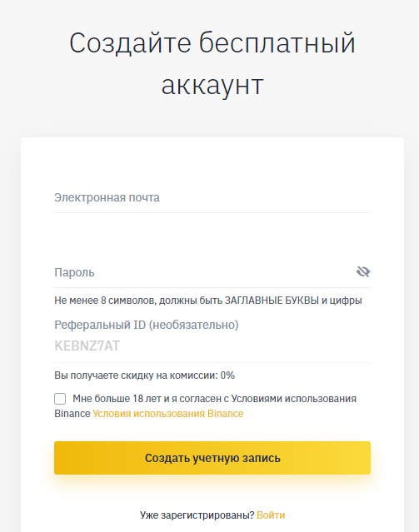The width and height of the screenshot is (419, 532).
Task: Click the Создайте бесплатный heading line
Action: (x=212, y=43)
